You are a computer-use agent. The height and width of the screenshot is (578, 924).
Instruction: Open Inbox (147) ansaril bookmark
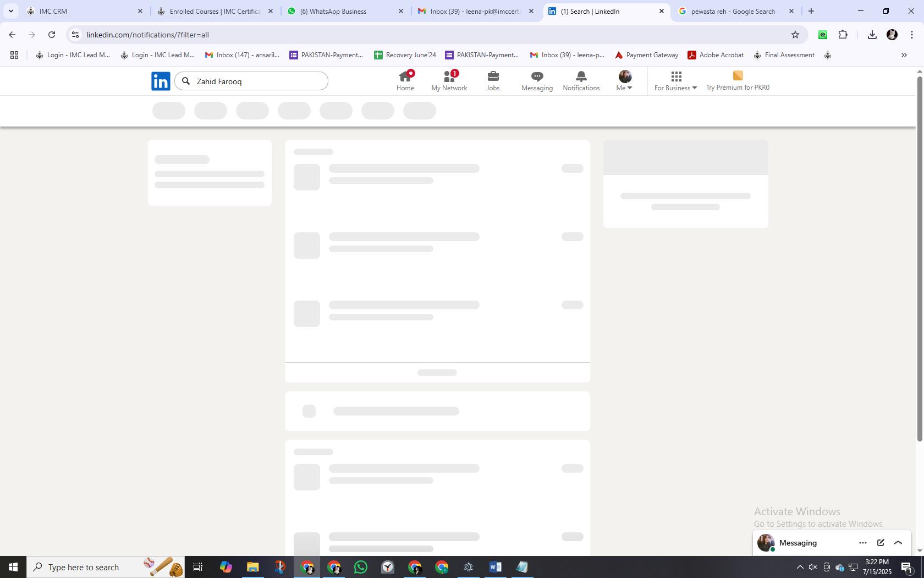242,55
